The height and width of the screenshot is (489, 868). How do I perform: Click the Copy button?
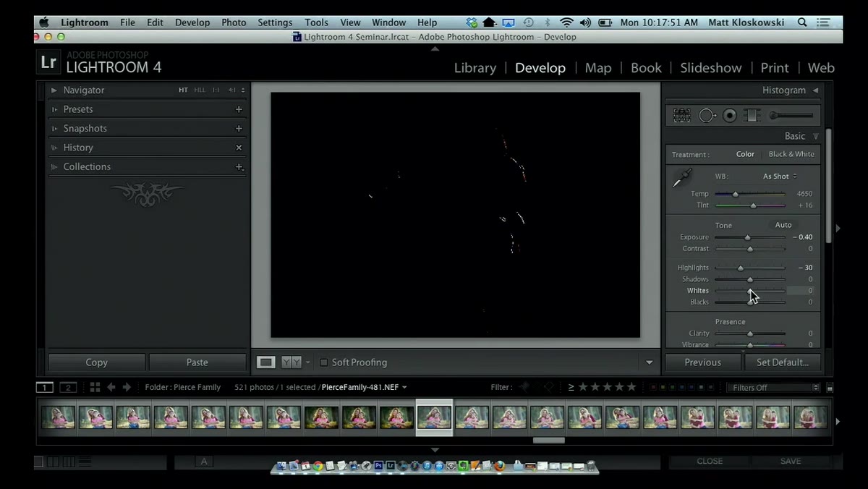(x=96, y=362)
